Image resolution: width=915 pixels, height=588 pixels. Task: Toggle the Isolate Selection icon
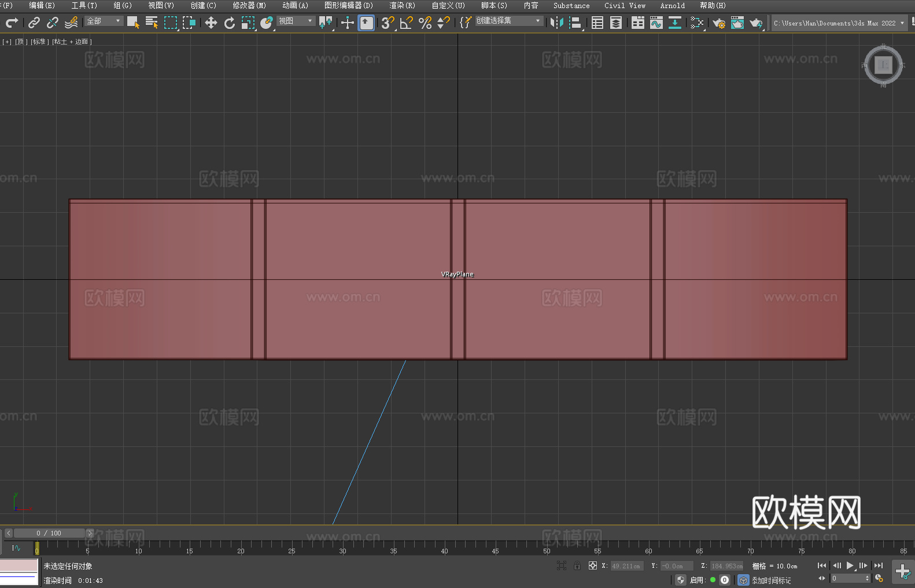pyautogui.click(x=561, y=565)
